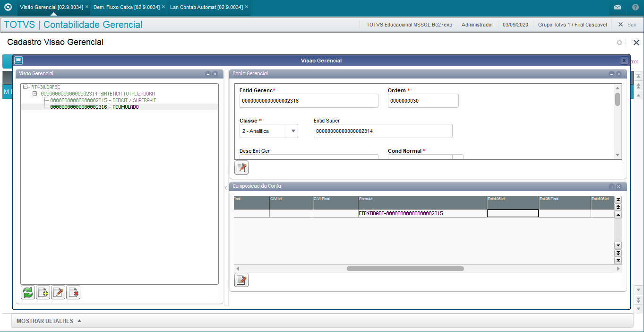Click the 03/09/2020 date in header
The width and height of the screenshot is (644, 332).
coord(515,25)
